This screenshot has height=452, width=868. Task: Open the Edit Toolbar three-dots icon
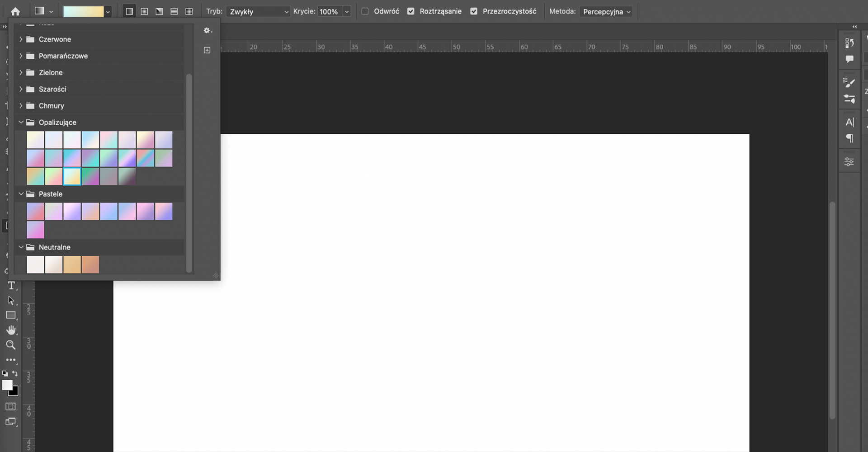click(x=11, y=360)
